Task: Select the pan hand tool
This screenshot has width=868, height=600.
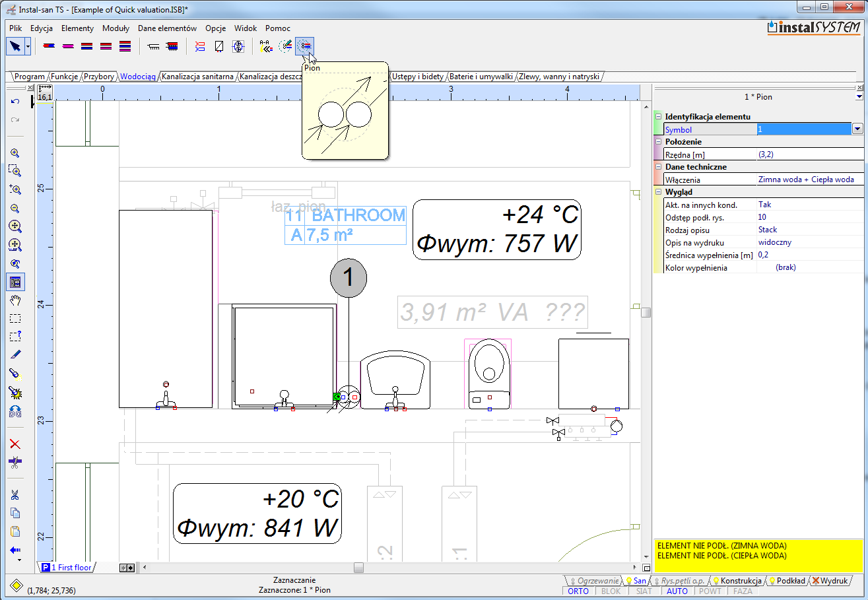Action: coord(15,300)
